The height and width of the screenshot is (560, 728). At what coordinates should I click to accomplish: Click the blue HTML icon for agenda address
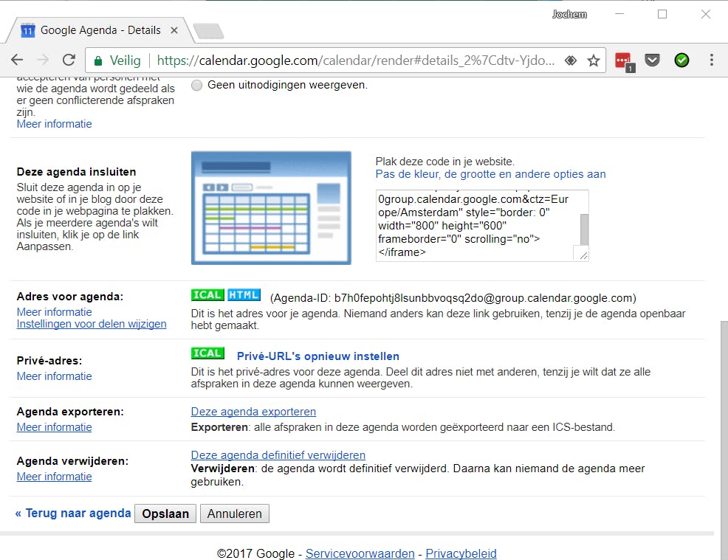[244, 294]
